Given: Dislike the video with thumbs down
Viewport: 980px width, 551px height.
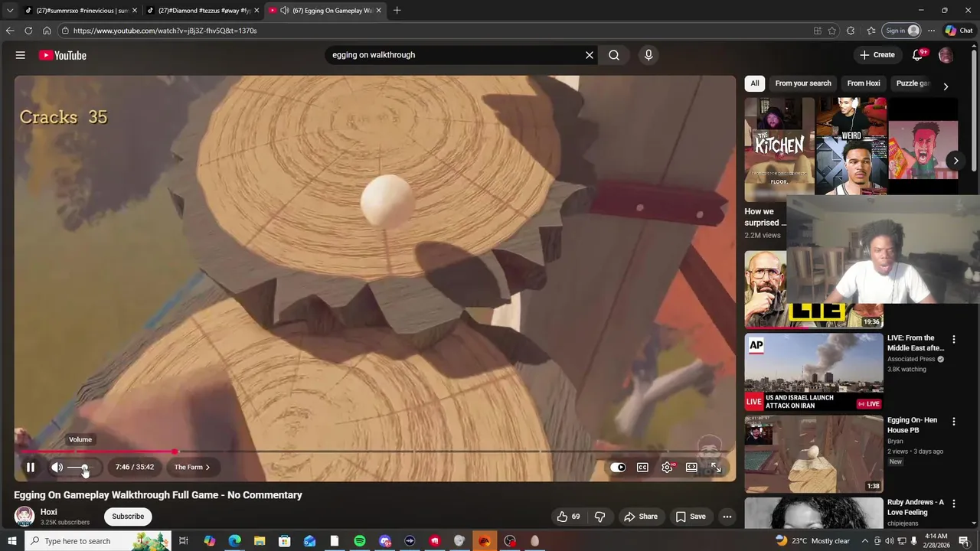Looking at the screenshot, I should click(599, 517).
